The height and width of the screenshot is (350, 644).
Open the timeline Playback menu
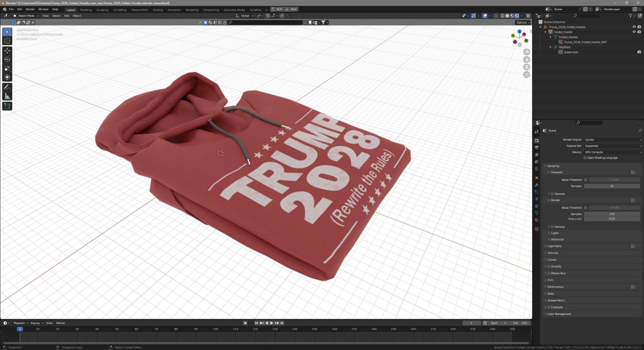coord(20,323)
